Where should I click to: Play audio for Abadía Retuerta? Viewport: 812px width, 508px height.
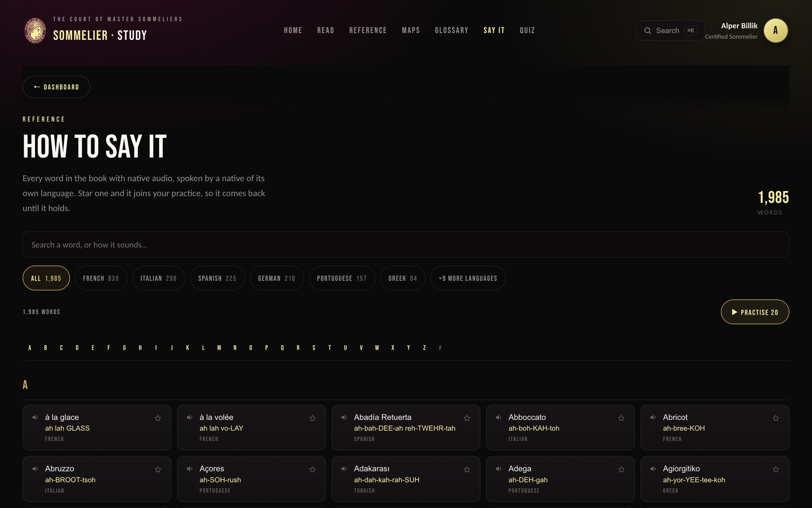click(x=344, y=417)
